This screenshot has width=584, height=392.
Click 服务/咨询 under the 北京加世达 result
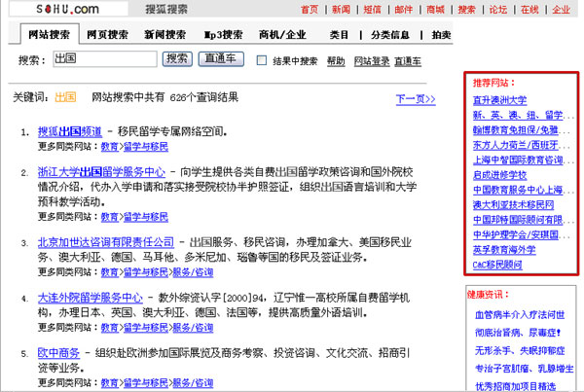193,272
